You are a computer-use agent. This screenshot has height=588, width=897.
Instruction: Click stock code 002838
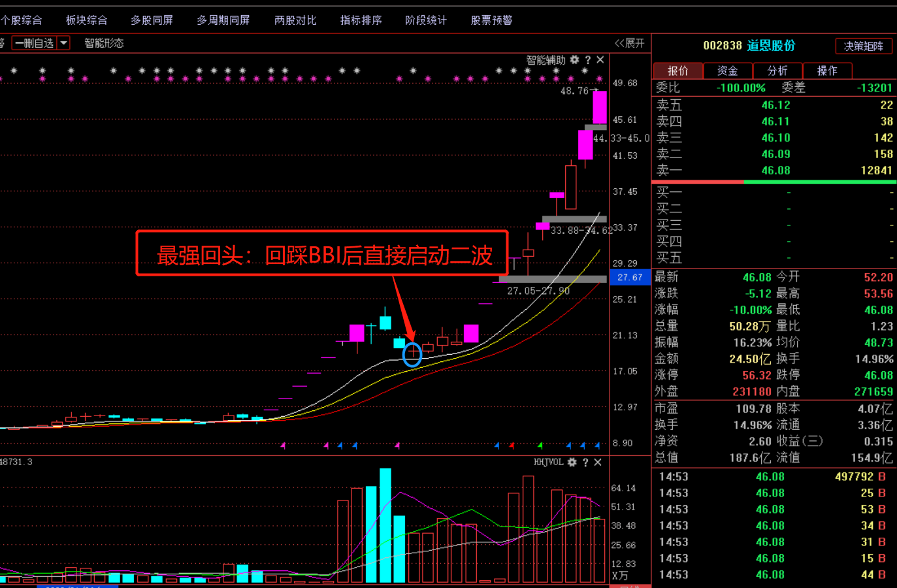click(723, 46)
